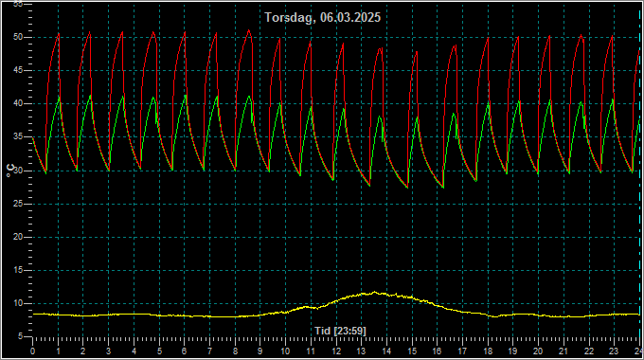Click the highest red curve peak after hour 8

pyautogui.click(x=249, y=30)
